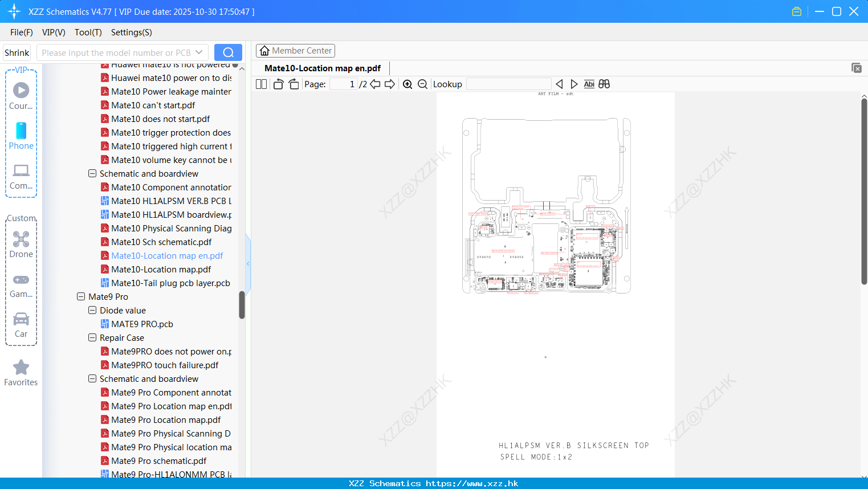Click the page number field
Image resolution: width=868 pixels, height=489 pixels.
pos(344,84)
